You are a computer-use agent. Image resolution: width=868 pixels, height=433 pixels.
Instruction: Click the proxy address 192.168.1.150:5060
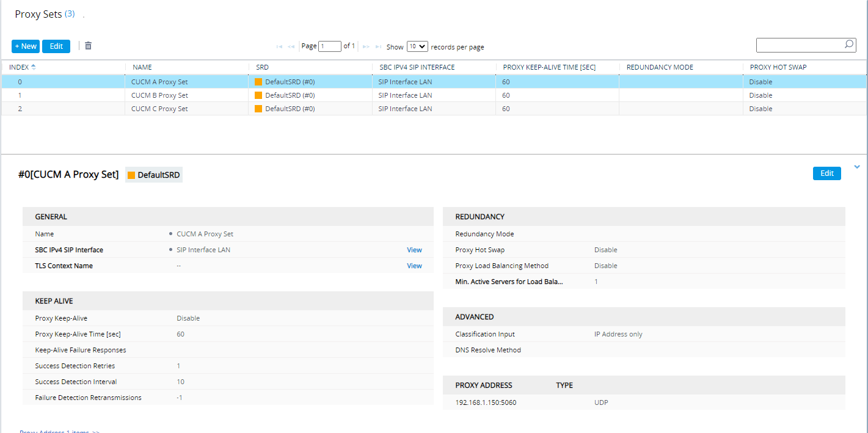coord(486,402)
